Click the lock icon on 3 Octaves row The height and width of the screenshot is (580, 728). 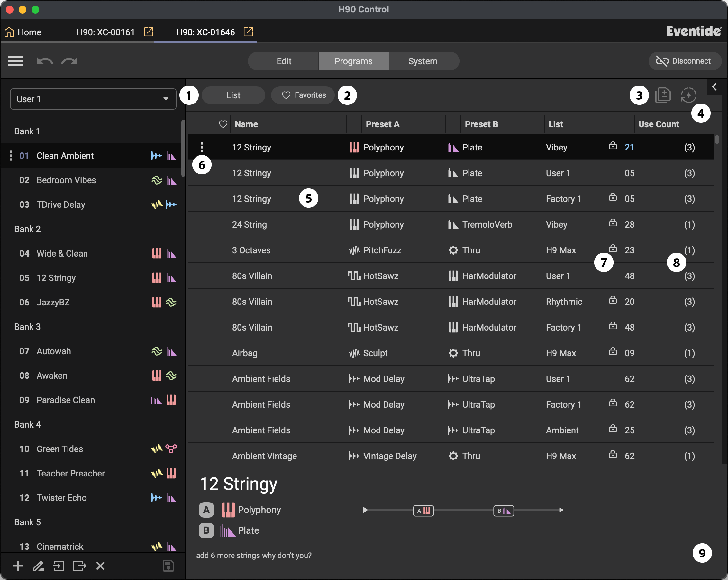click(x=613, y=249)
